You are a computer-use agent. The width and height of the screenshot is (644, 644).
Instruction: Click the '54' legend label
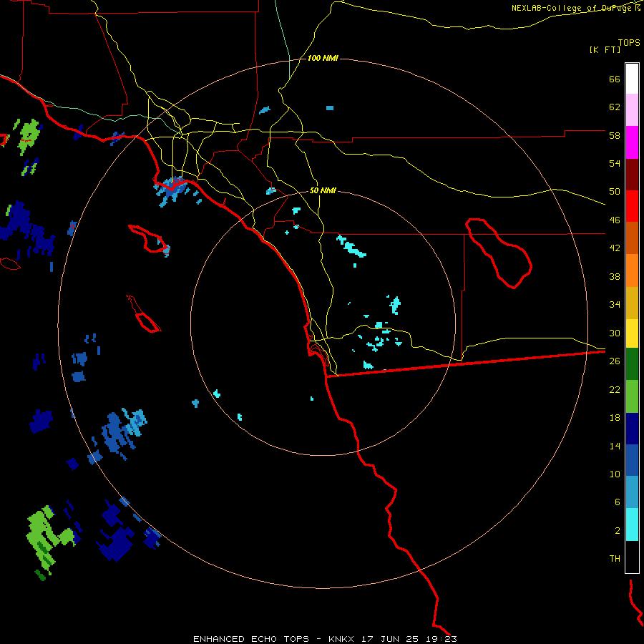(x=615, y=163)
